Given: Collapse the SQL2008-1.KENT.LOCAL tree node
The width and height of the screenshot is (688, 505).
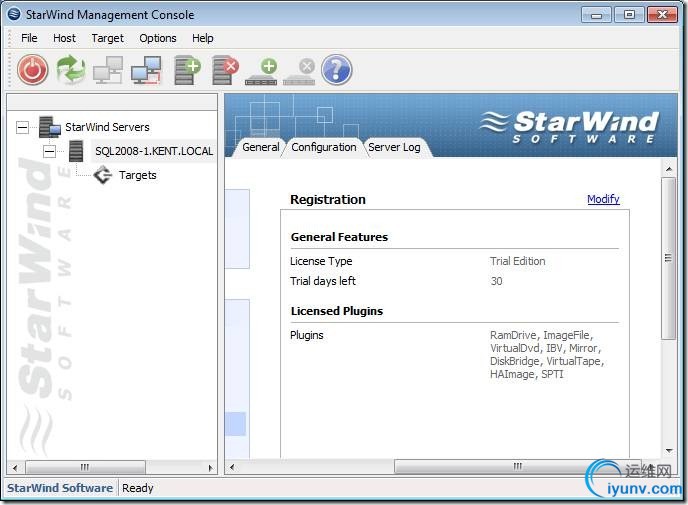Looking at the screenshot, I should (50, 152).
